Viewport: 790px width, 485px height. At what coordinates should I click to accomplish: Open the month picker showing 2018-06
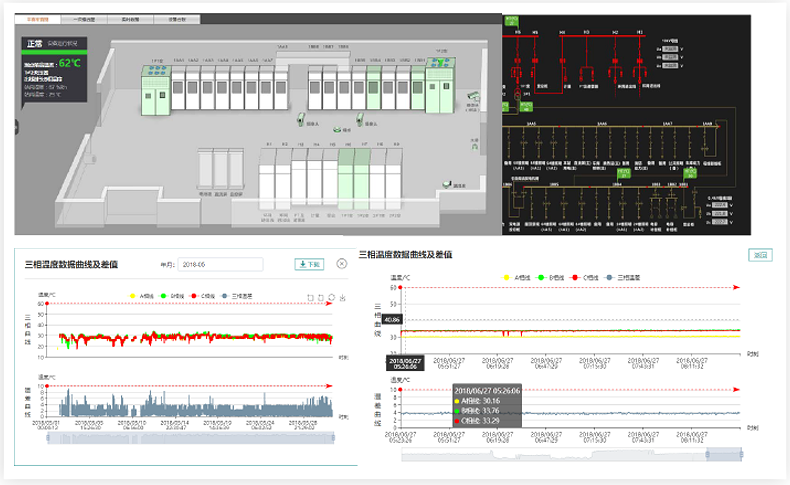coord(219,264)
